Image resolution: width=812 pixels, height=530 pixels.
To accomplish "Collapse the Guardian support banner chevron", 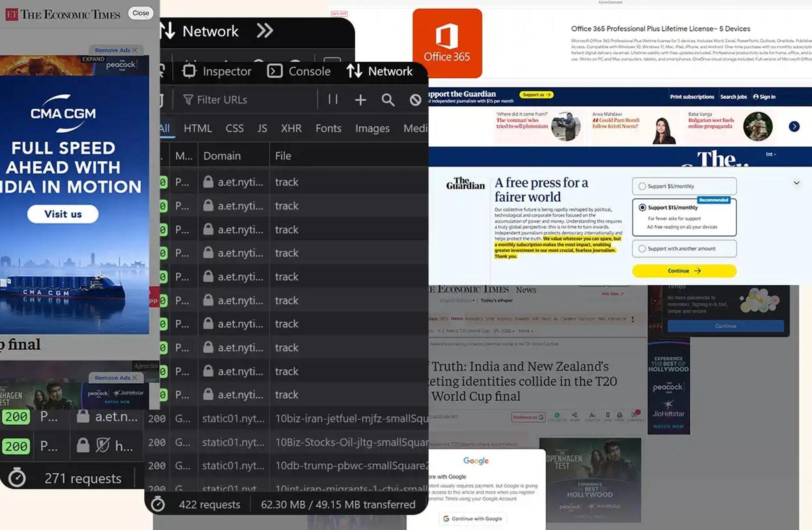I will coord(797,183).
